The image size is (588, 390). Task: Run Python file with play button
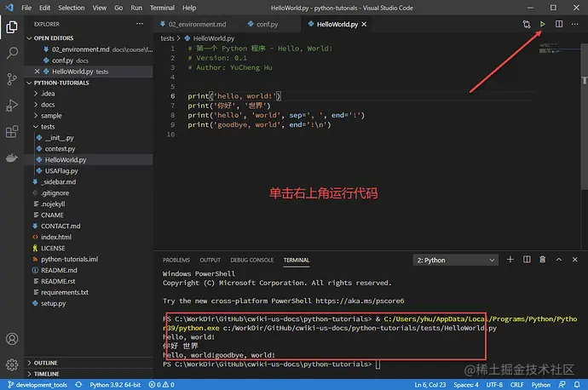click(542, 24)
